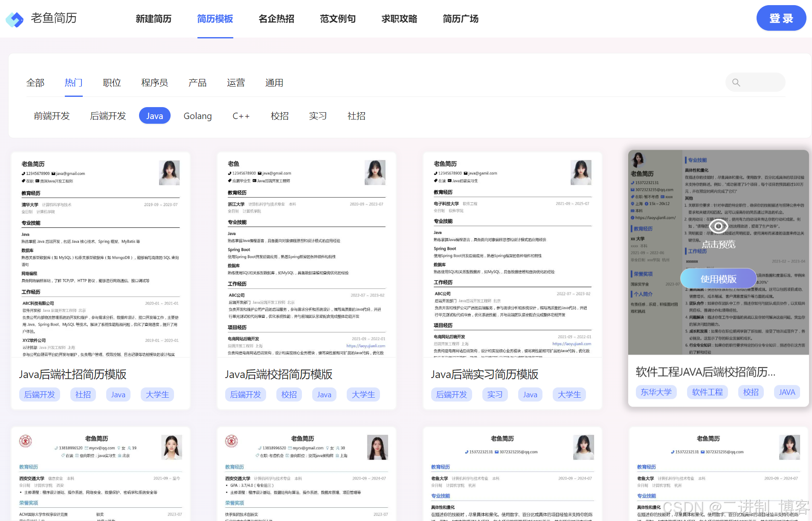Filter by 后端开发 tag in filter row
This screenshot has height=521, width=812.
tap(108, 116)
